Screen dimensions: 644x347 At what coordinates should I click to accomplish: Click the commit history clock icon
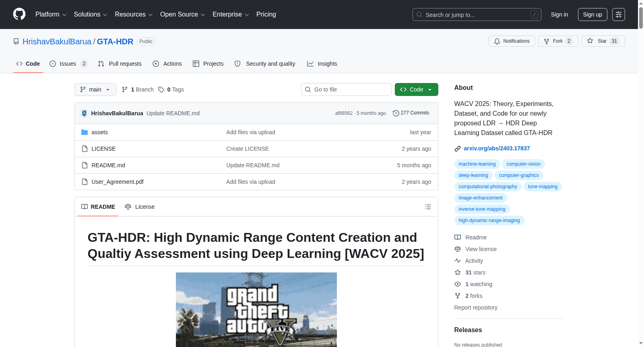[x=396, y=113]
